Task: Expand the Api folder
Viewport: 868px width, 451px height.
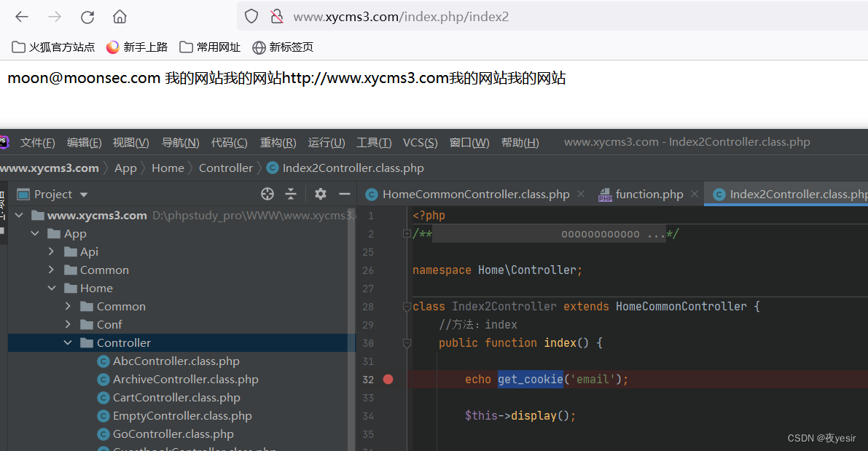Action: click(52, 252)
